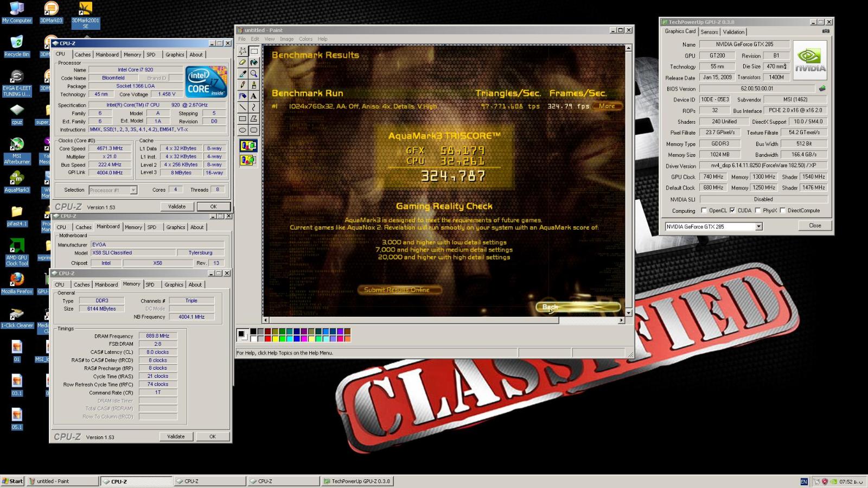Click Validate in the bottom CPU-Z memory window
This screenshot has height=488, width=868.
tap(176, 436)
